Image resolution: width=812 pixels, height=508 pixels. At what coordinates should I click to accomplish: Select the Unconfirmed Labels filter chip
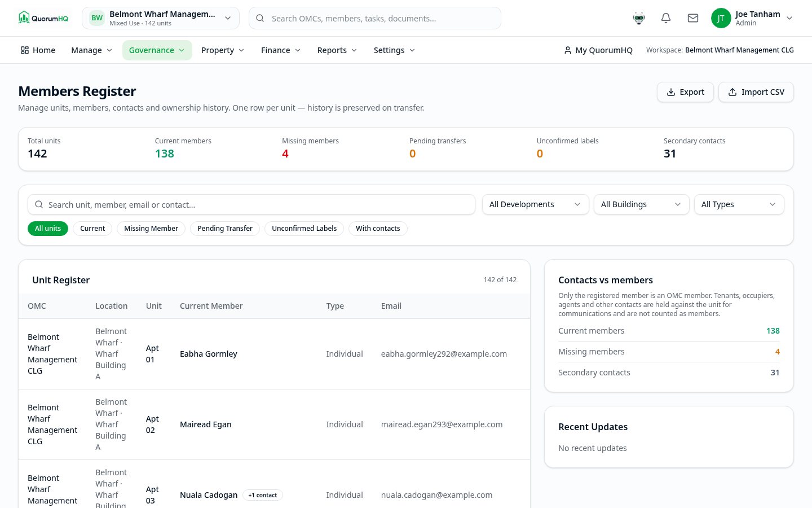point(304,229)
